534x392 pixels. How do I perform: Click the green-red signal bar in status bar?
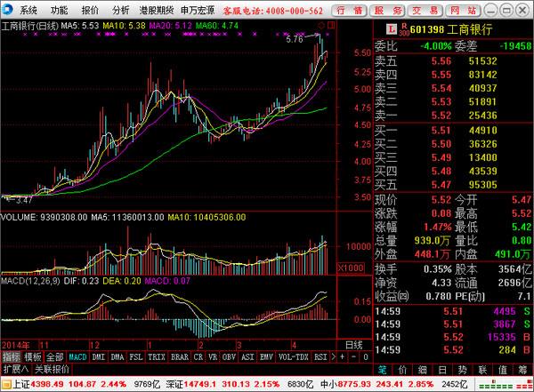click(506, 386)
